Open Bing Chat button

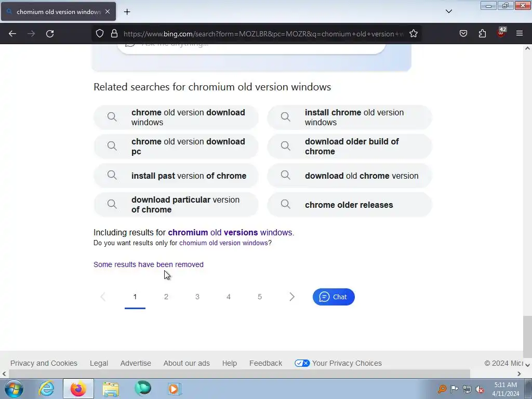(334, 297)
